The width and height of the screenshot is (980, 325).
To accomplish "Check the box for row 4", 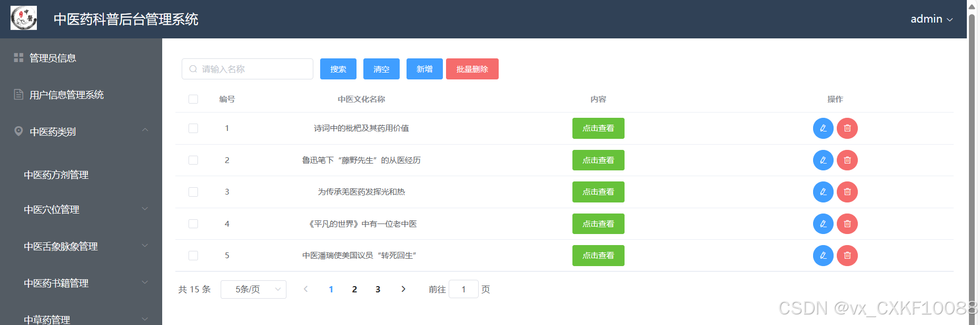I will coord(193,224).
